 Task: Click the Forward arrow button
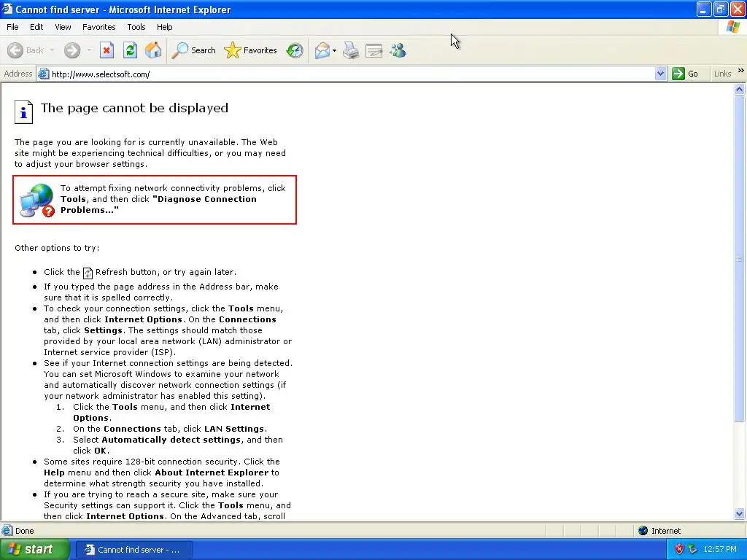[x=72, y=50]
